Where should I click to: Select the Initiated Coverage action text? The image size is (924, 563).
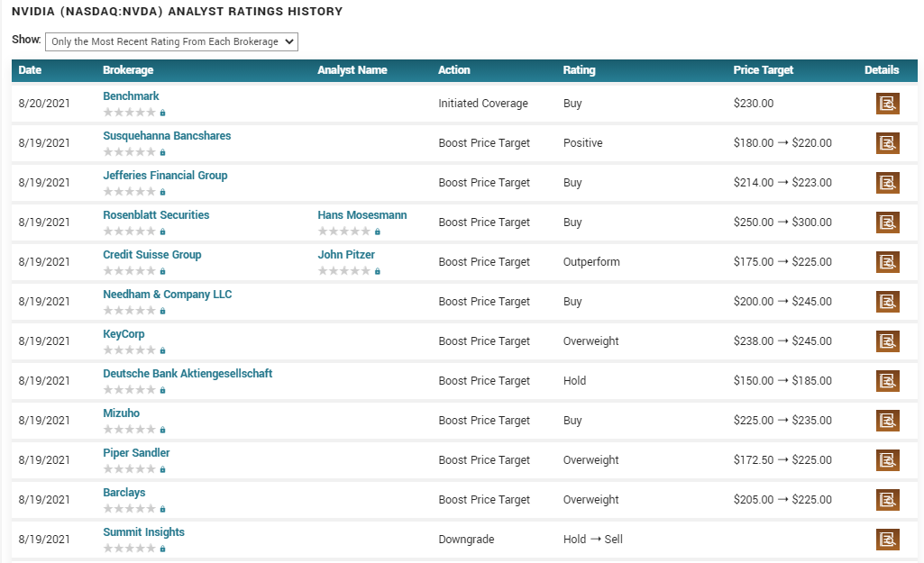coord(483,104)
